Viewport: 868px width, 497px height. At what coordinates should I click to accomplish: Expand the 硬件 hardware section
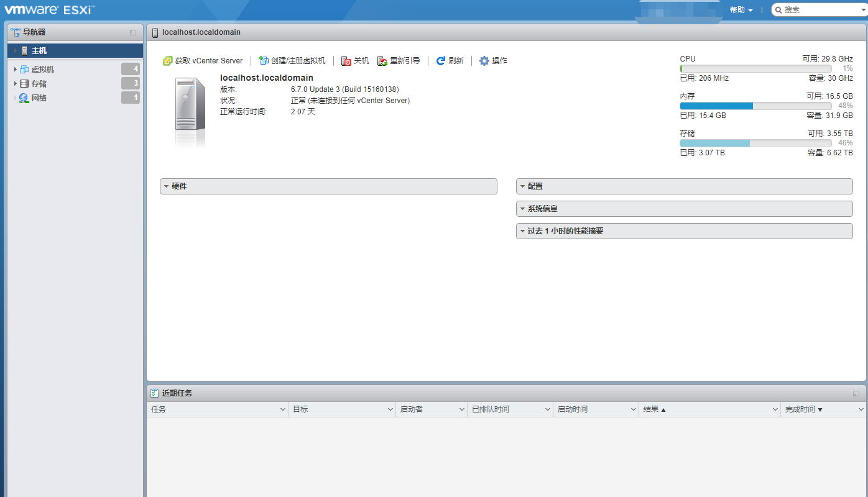(x=328, y=186)
